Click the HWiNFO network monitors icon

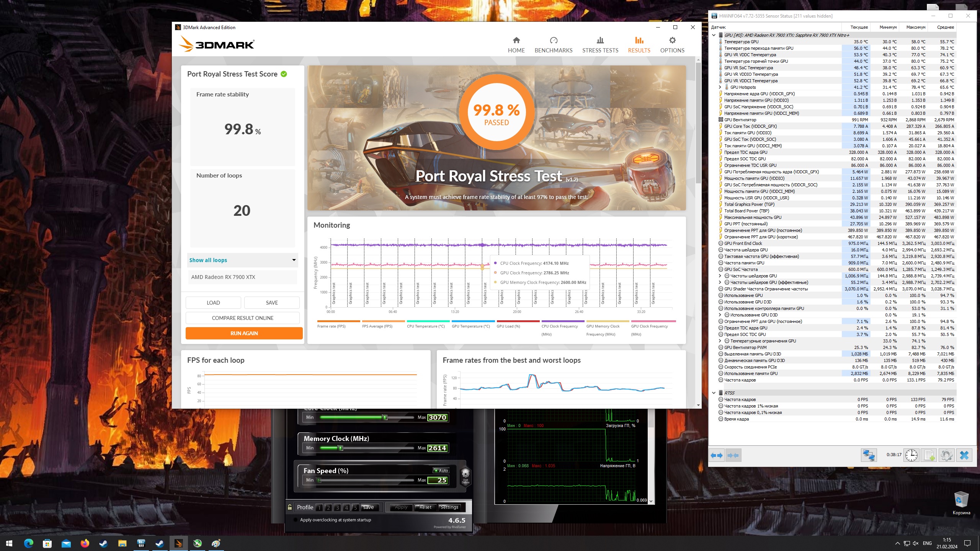(869, 455)
